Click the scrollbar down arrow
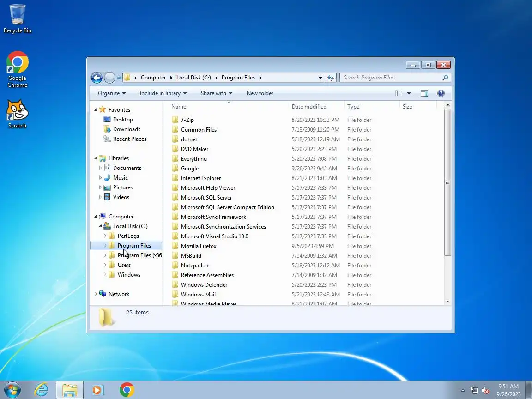 pyautogui.click(x=448, y=301)
